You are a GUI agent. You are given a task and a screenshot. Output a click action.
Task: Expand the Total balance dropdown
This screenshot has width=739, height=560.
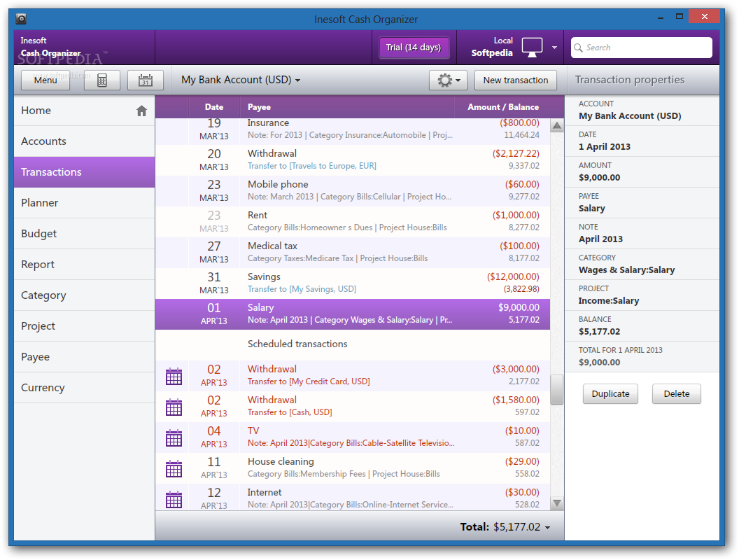[548, 528]
